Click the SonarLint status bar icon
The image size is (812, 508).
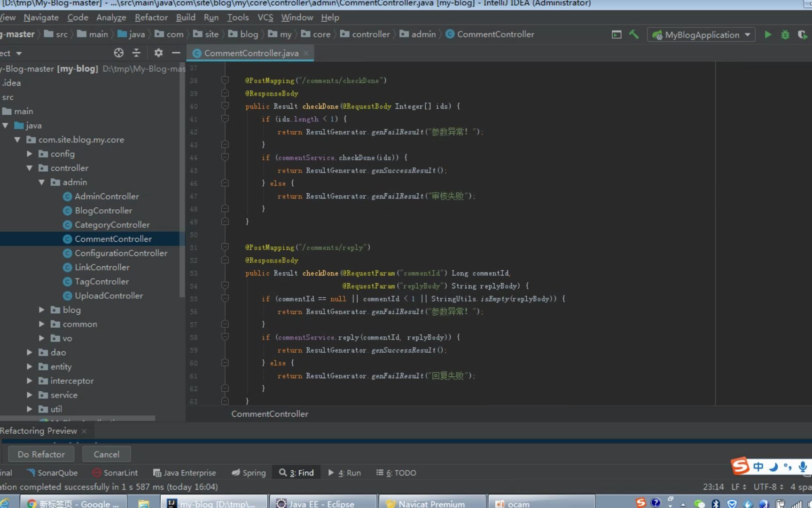pyautogui.click(x=114, y=473)
